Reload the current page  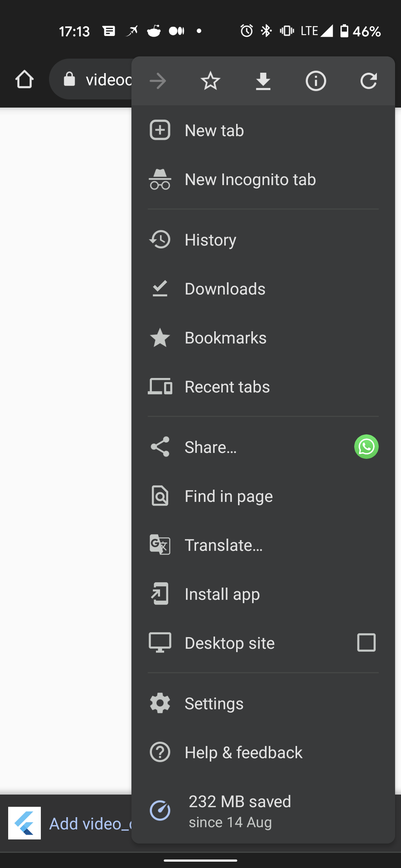[x=369, y=80]
